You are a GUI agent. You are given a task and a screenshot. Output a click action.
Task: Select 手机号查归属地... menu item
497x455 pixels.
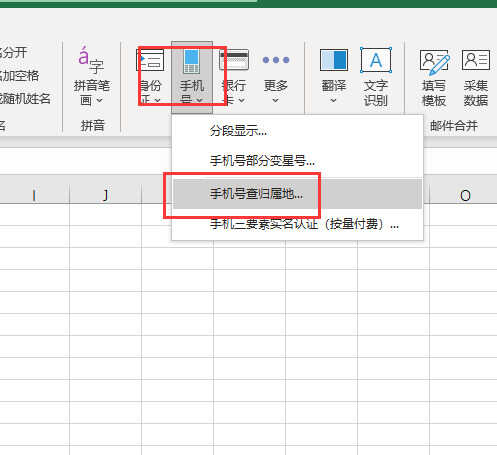click(297, 194)
